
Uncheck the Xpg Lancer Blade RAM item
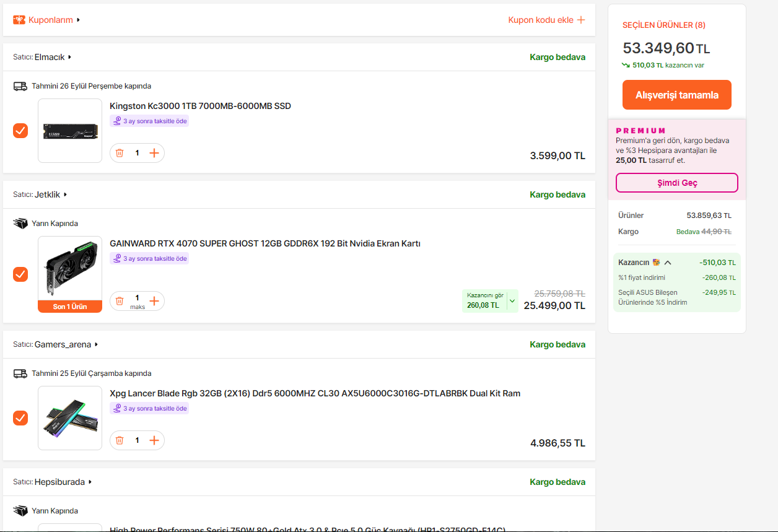[x=20, y=418]
